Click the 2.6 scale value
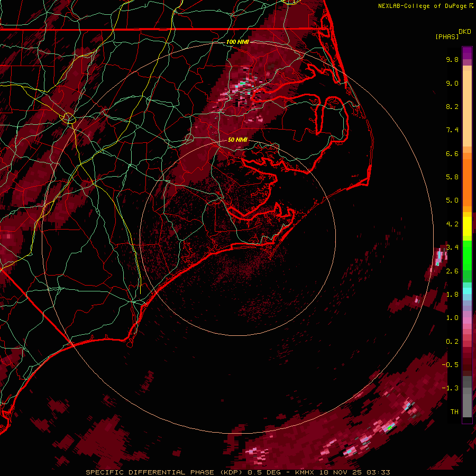476x476 pixels. tap(452, 271)
